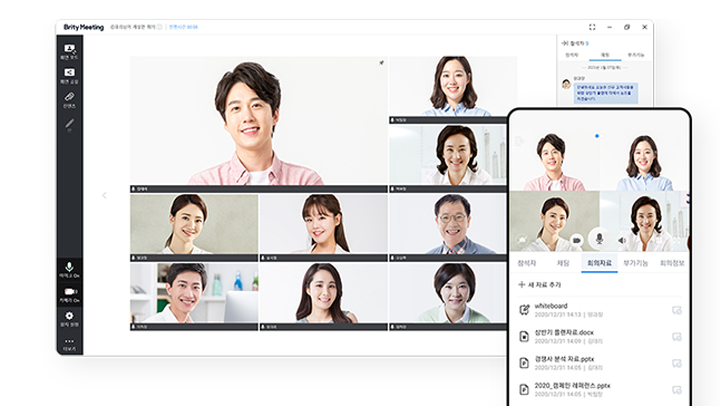The width and height of the screenshot is (720, 406).
Task: Click the left arrow beside the video grid
Action: click(104, 195)
